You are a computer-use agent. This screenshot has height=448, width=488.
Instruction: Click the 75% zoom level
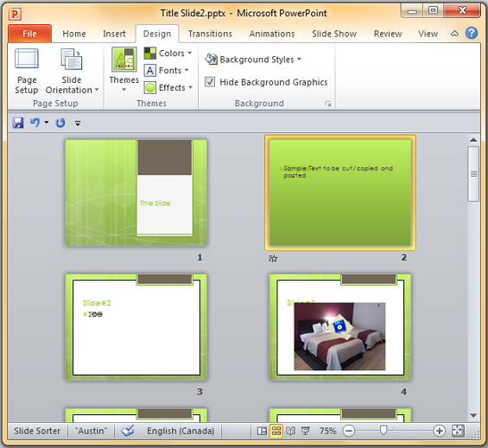pos(327,431)
